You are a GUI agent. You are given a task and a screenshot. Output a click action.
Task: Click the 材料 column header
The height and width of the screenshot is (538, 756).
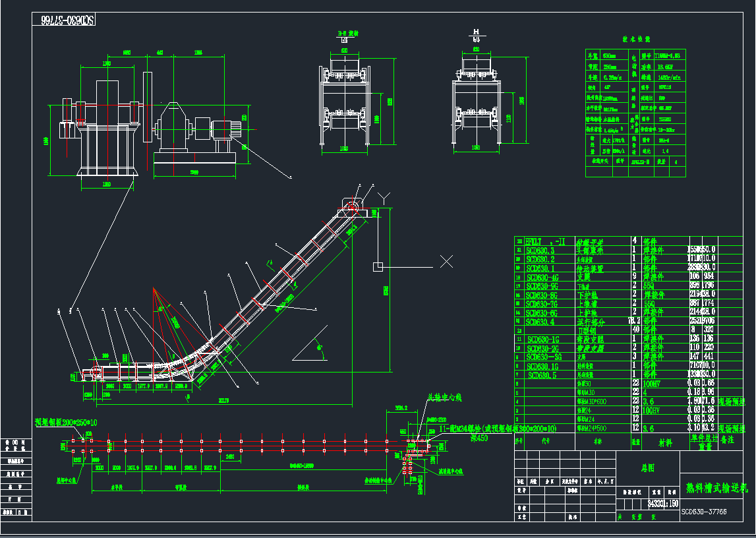(x=665, y=442)
